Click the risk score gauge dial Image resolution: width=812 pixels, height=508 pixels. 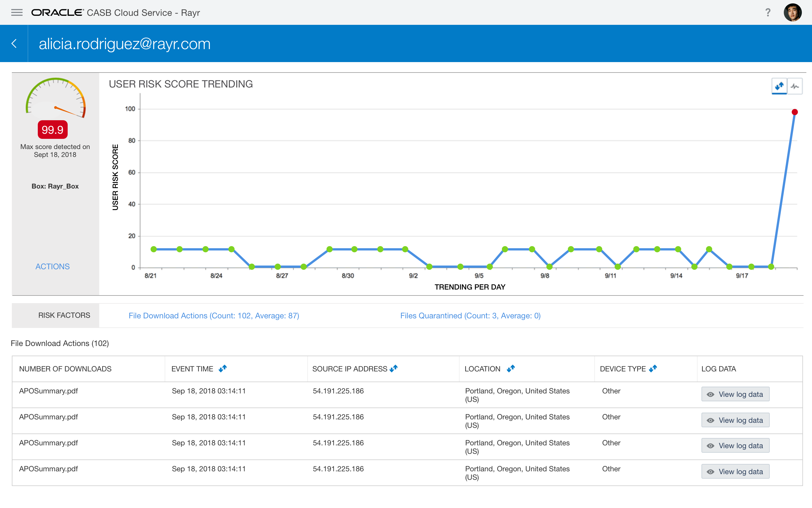[x=56, y=97]
